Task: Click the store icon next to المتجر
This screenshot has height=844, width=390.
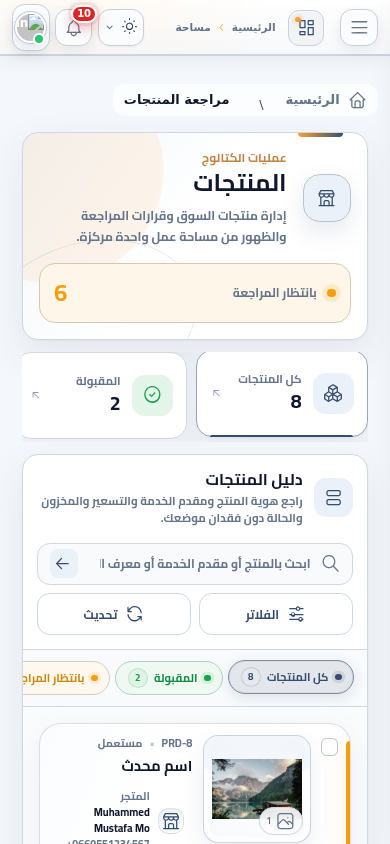Action: pyautogui.click(x=171, y=821)
